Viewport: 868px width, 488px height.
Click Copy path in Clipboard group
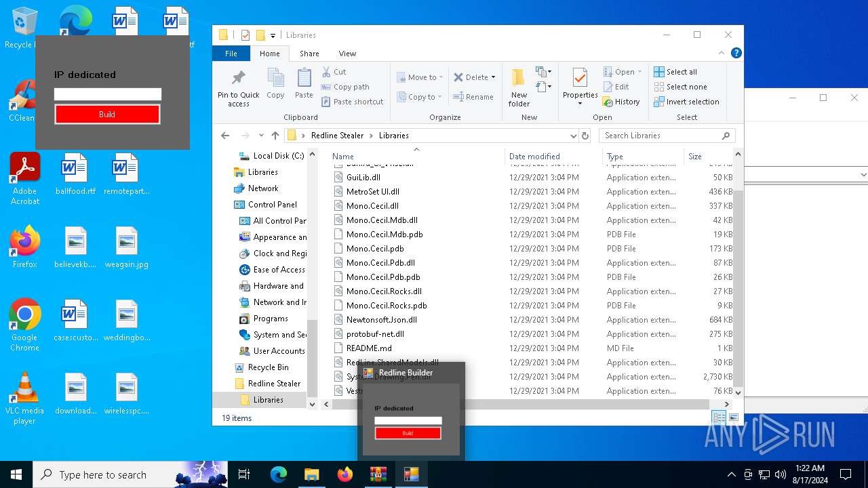(x=345, y=87)
